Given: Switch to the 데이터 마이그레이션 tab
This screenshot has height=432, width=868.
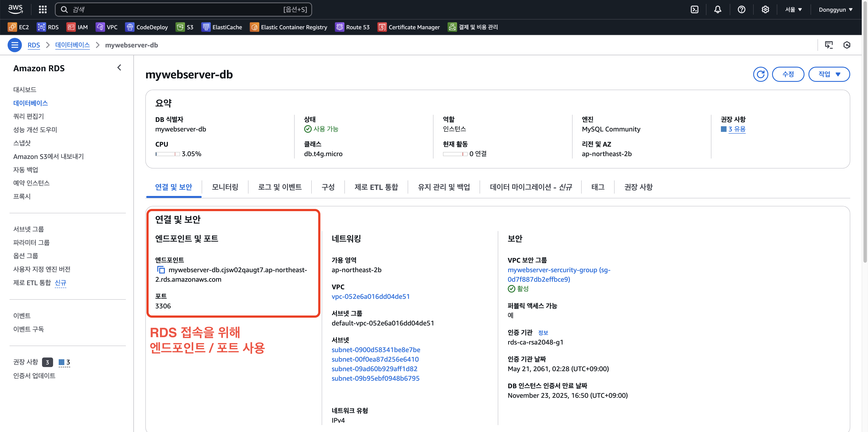Looking at the screenshot, I should click(531, 187).
